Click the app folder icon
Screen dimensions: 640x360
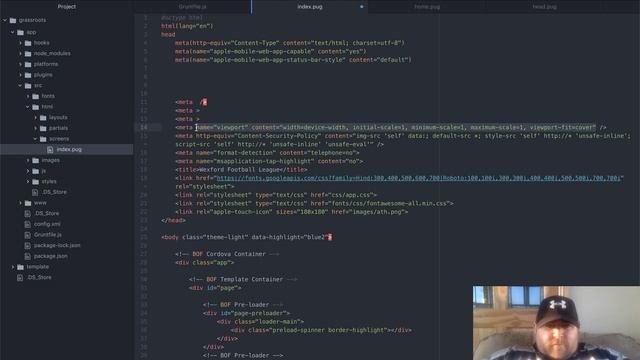(20, 32)
